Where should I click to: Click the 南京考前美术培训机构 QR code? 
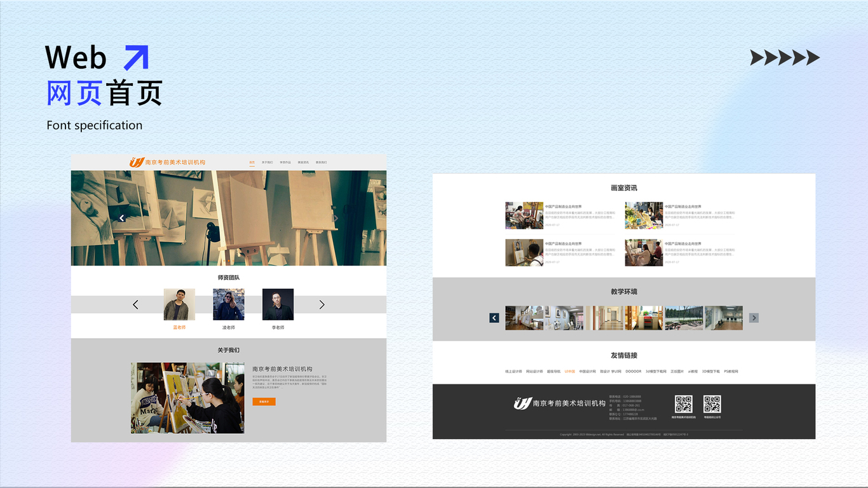pyautogui.click(x=683, y=404)
